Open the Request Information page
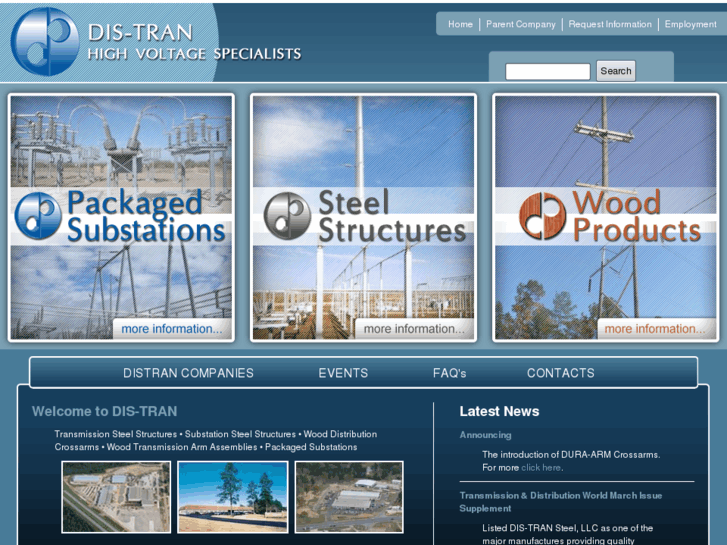 click(x=610, y=24)
